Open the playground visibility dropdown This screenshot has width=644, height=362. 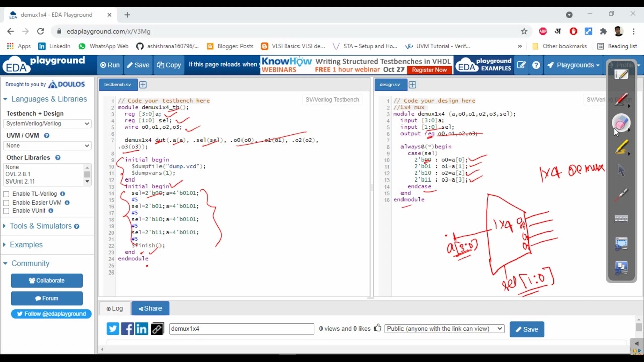click(x=444, y=329)
